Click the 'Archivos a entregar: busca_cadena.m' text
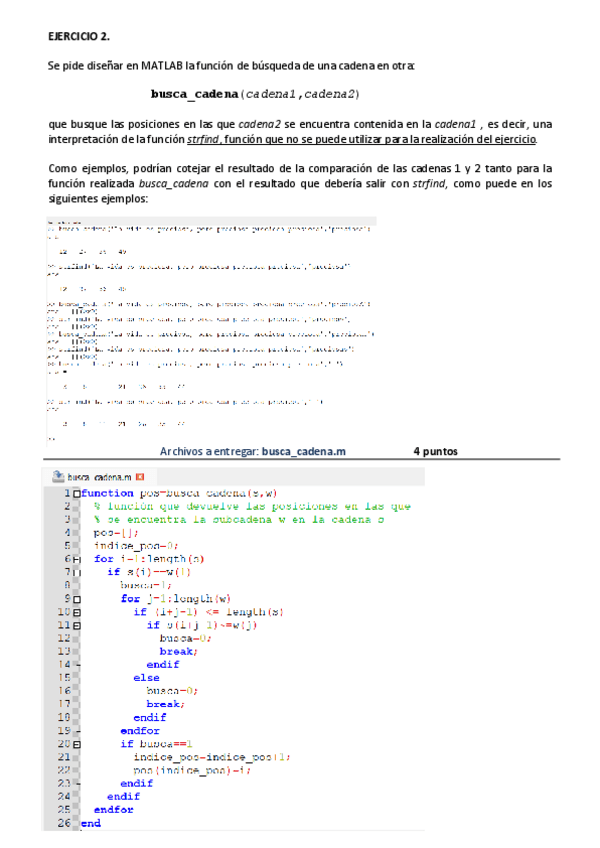This screenshot has height=848, width=600. pos(253,452)
